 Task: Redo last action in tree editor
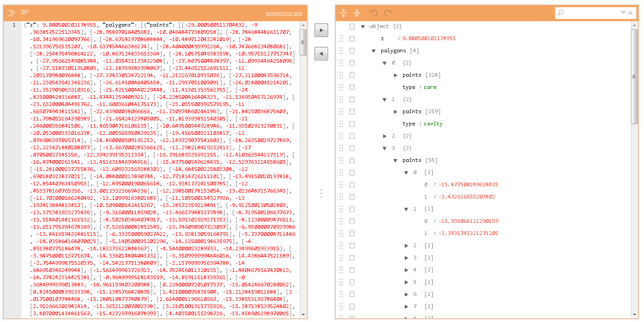[388, 13]
